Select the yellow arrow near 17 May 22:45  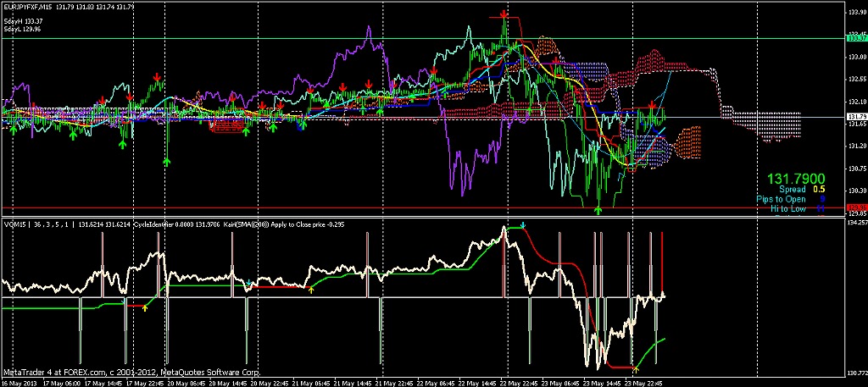point(145,308)
